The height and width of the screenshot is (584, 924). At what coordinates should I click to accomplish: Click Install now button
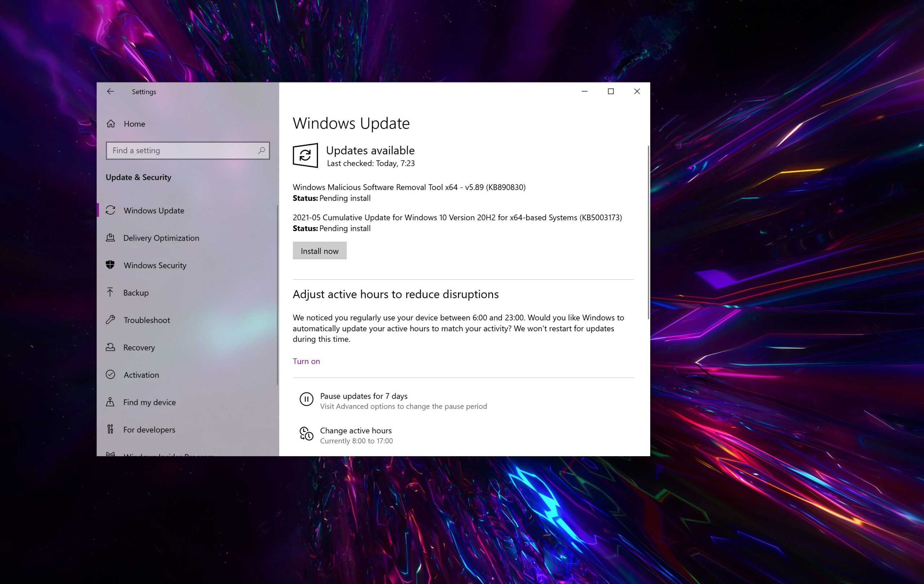320,251
